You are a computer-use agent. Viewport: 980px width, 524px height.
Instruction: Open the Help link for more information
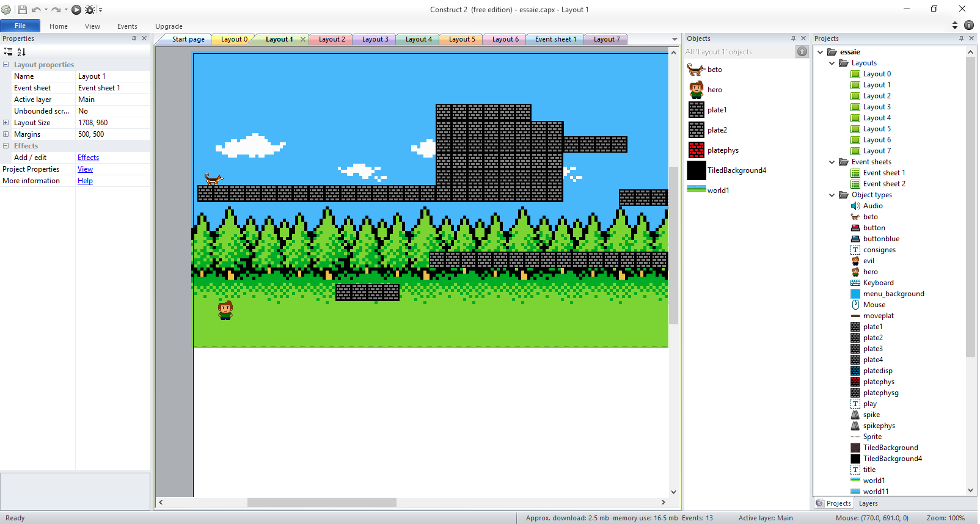point(85,181)
